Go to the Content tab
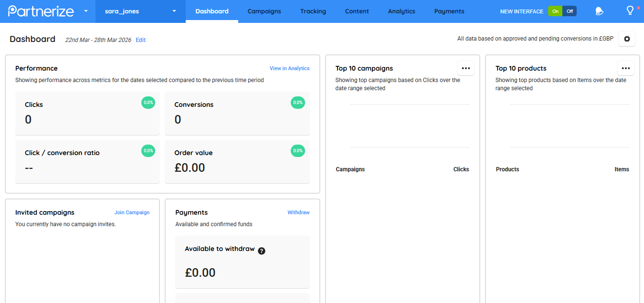This screenshot has height=303, width=644. point(357,11)
